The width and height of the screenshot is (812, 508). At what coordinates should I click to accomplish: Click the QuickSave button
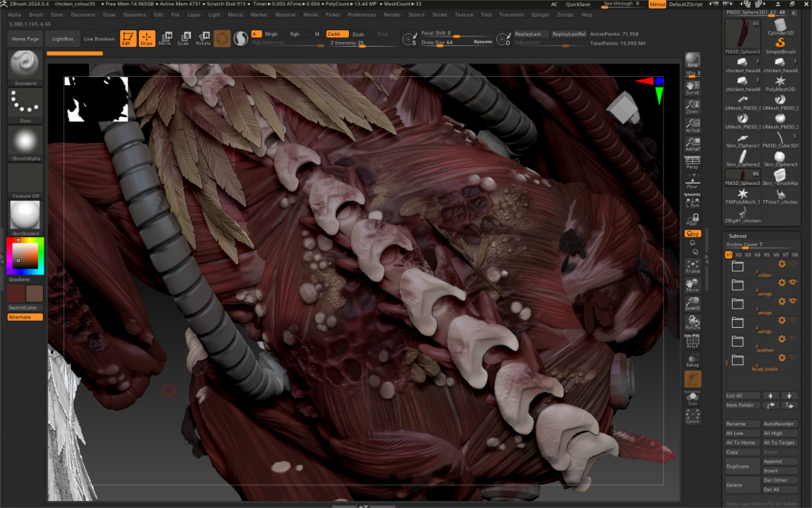coord(577,4)
